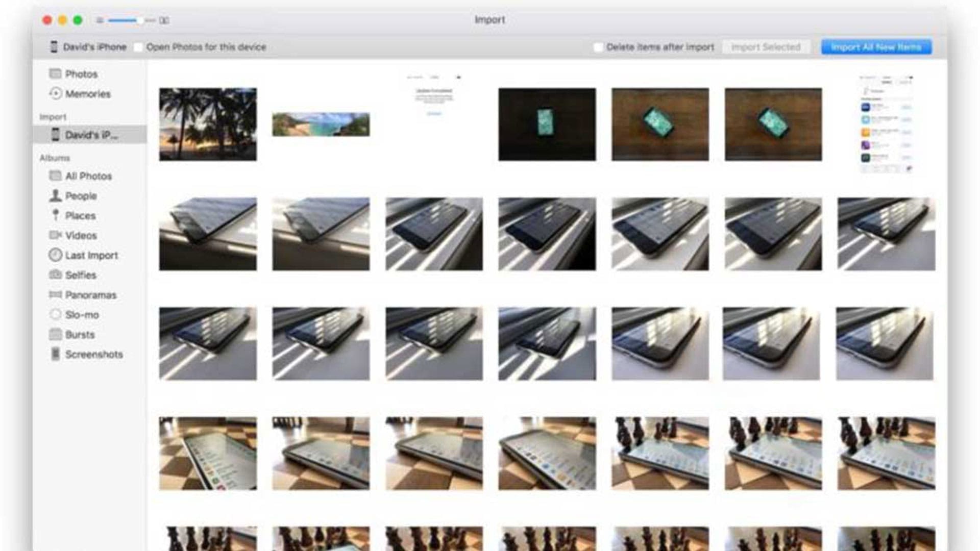
Task: Select the App Store list screenshot thumbnail
Action: tap(887, 124)
